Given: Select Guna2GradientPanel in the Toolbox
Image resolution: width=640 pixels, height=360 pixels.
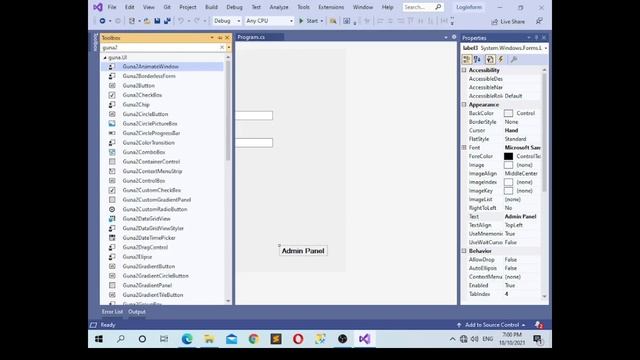Looking at the screenshot, I should point(147,285).
